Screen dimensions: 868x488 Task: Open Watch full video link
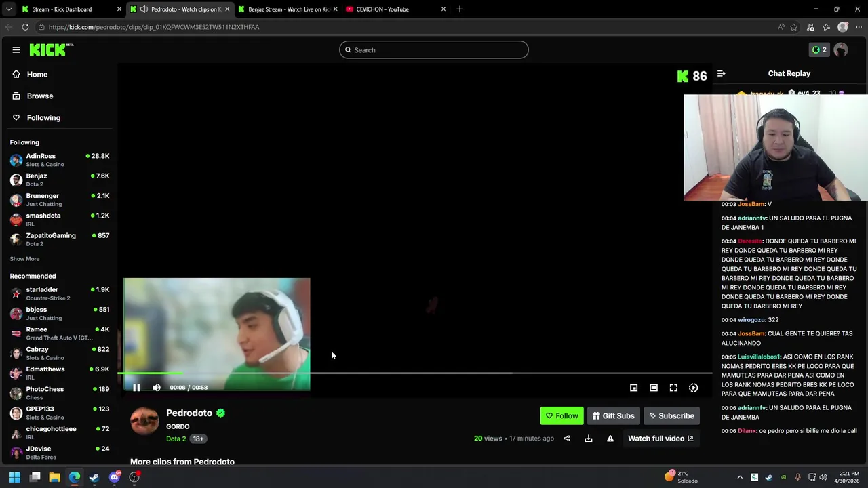pos(660,439)
